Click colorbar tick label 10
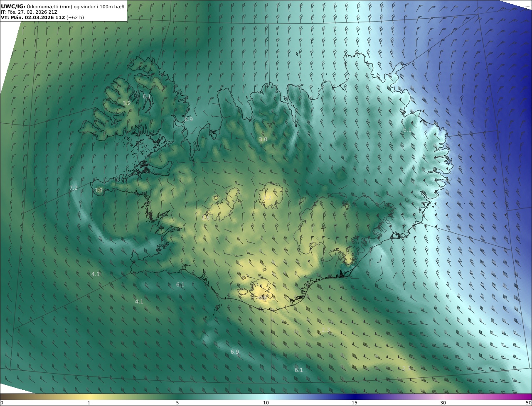Screen dimensions: 532x406 (266, 403)
